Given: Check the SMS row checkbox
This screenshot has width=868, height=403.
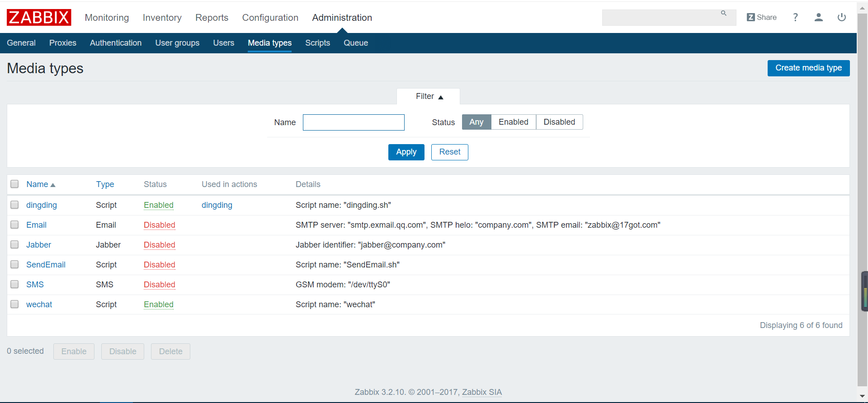Looking at the screenshot, I should (14, 284).
